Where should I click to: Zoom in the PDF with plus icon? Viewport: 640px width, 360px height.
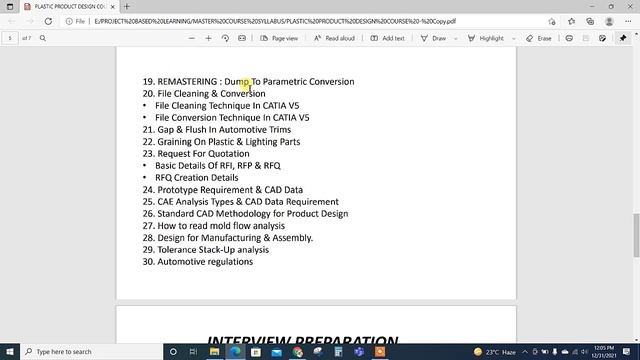208,38
